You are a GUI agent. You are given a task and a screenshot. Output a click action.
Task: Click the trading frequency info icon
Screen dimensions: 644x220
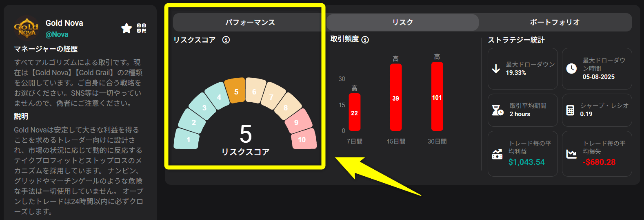[x=365, y=40]
